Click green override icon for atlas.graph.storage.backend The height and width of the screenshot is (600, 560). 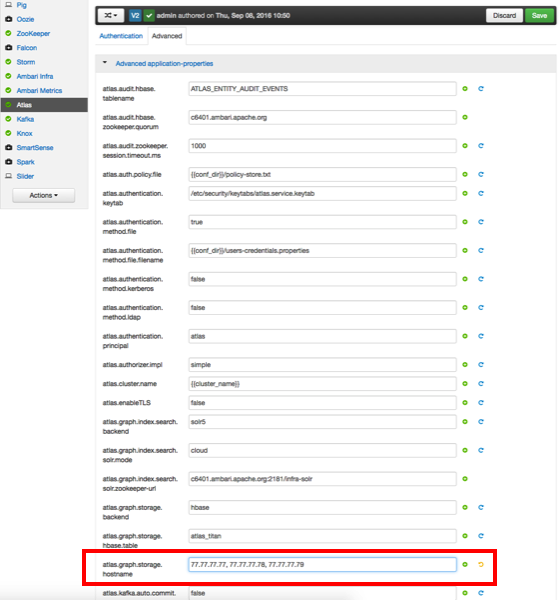coord(465,507)
